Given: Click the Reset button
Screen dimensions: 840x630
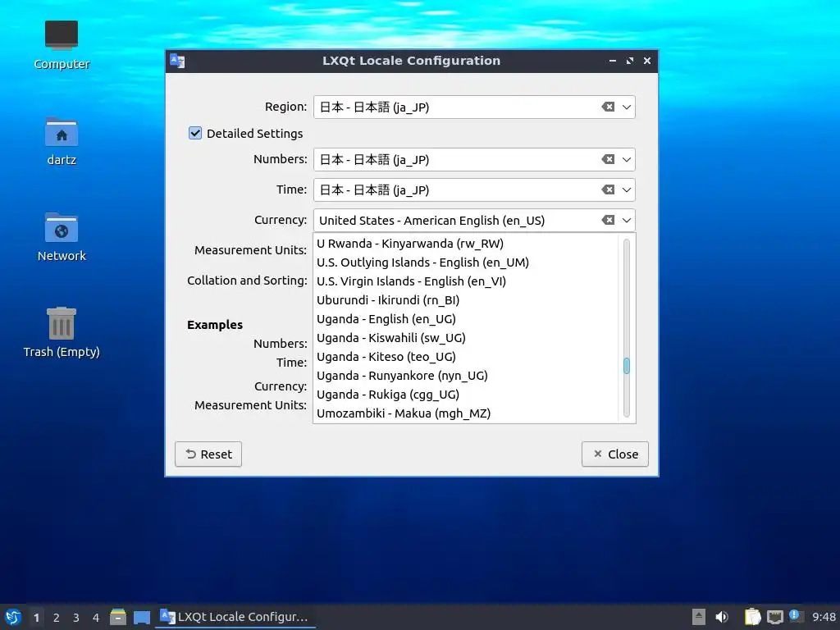Looking at the screenshot, I should 208,454.
